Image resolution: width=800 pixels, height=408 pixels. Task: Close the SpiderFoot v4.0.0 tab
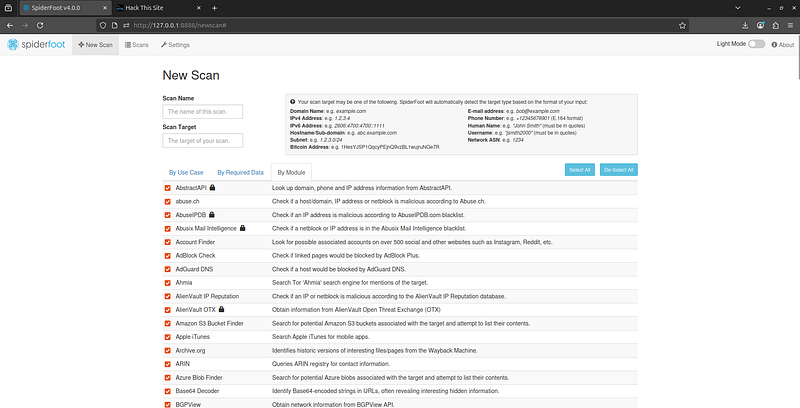[x=105, y=8]
